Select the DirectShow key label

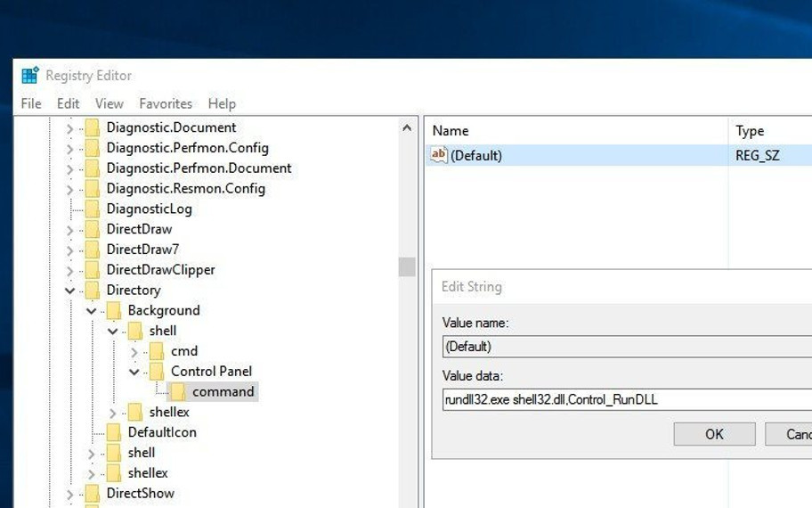point(141,494)
